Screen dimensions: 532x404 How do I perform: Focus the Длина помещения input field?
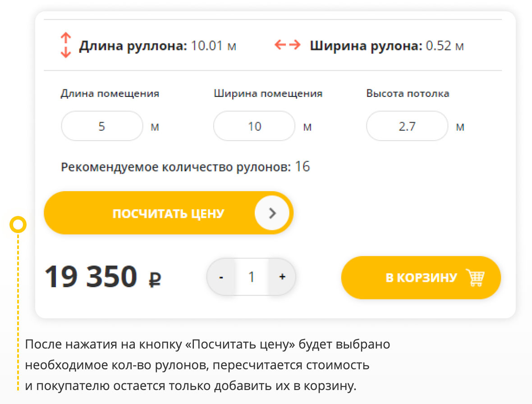click(102, 126)
